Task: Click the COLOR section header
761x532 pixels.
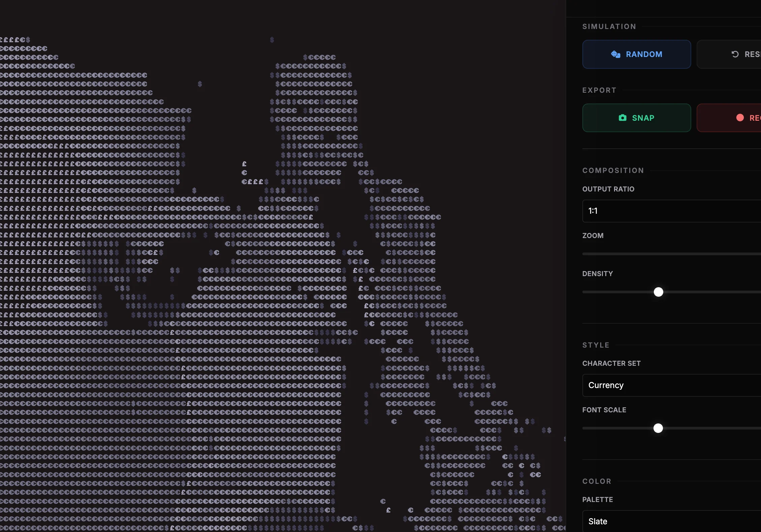Action: tap(597, 481)
